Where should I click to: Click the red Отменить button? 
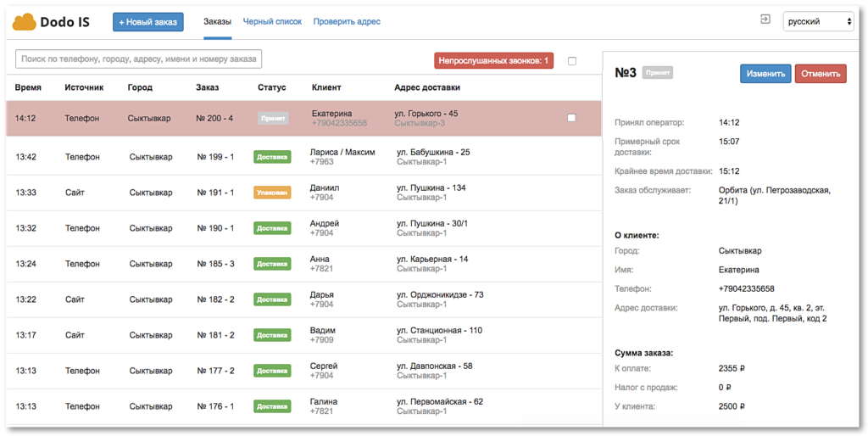(x=821, y=73)
